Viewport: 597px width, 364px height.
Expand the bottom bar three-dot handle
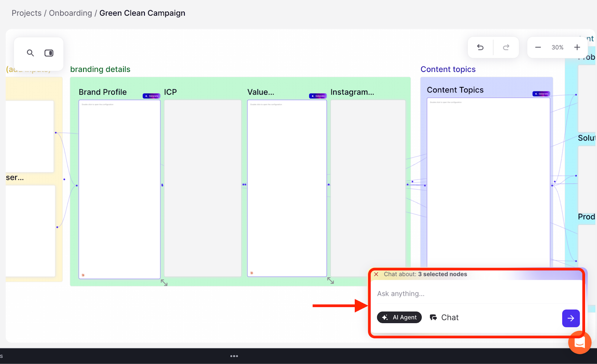[x=234, y=356]
